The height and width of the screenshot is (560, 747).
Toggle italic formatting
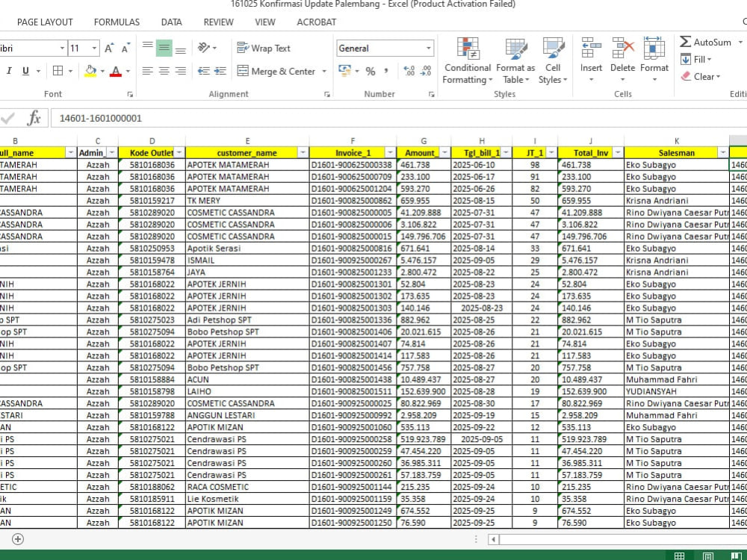pyautogui.click(x=8, y=71)
